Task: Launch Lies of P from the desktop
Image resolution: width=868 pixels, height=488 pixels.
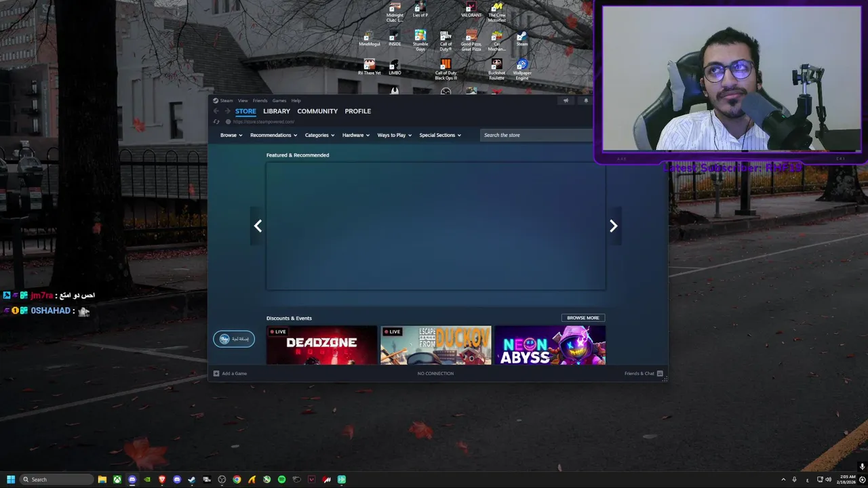Action: pyautogui.click(x=420, y=9)
